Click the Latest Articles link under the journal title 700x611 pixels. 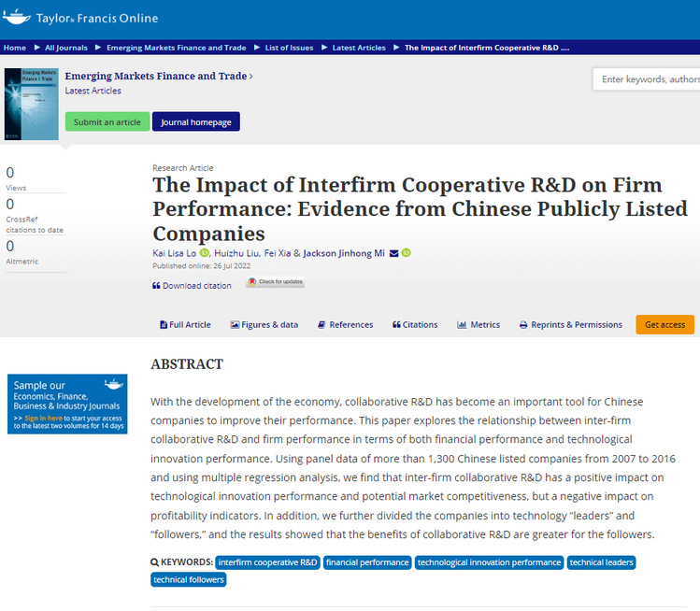(x=93, y=91)
